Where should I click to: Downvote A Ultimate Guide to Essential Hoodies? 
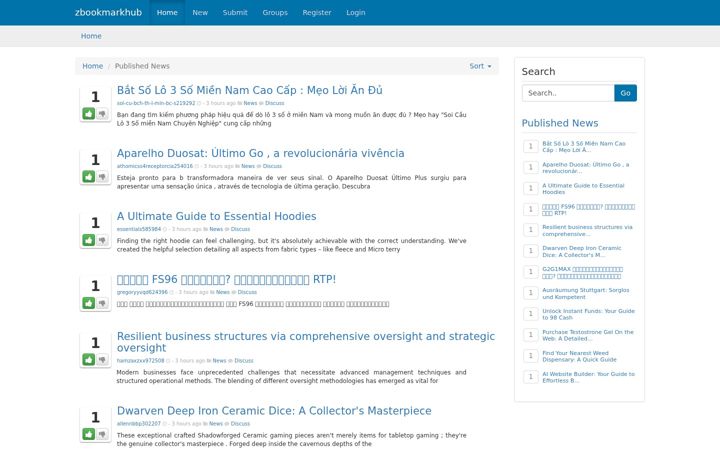pos(102,240)
